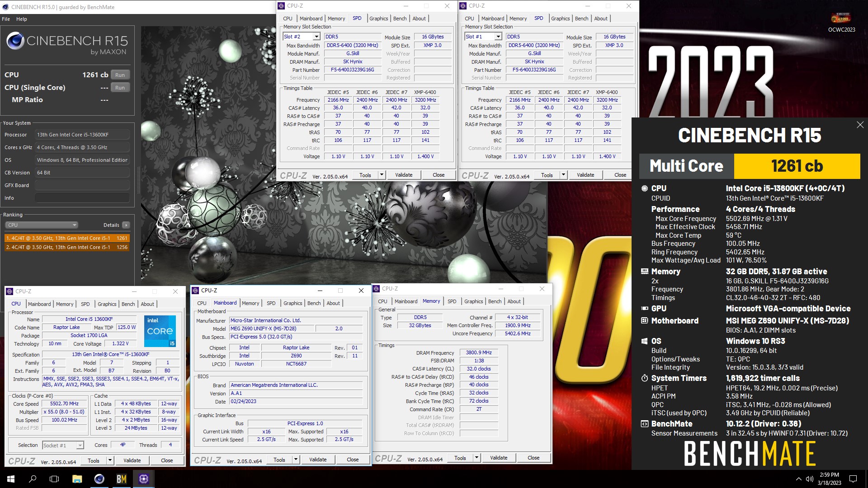Select first ranking entry scoring 1261
This screenshot has width=868, height=488.
coord(67,238)
